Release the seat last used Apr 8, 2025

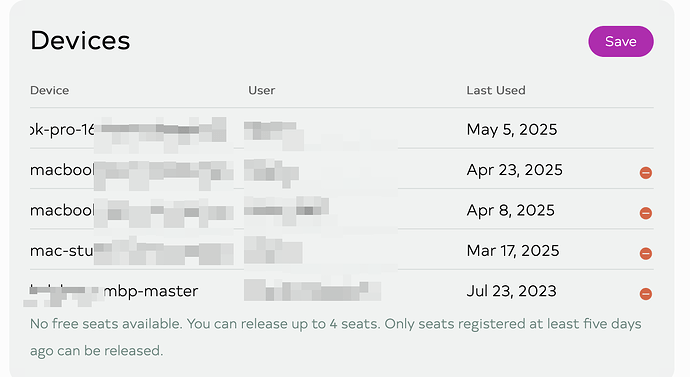pyautogui.click(x=646, y=213)
